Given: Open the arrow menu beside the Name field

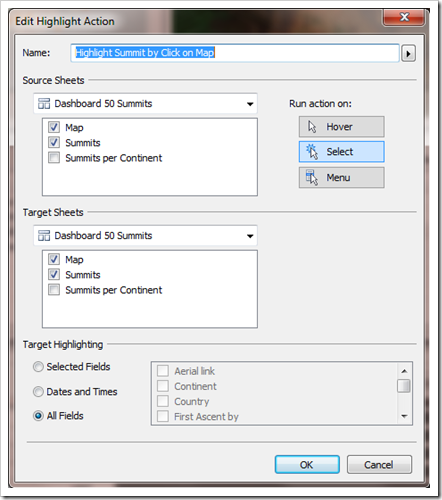Looking at the screenshot, I should pos(408,53).
